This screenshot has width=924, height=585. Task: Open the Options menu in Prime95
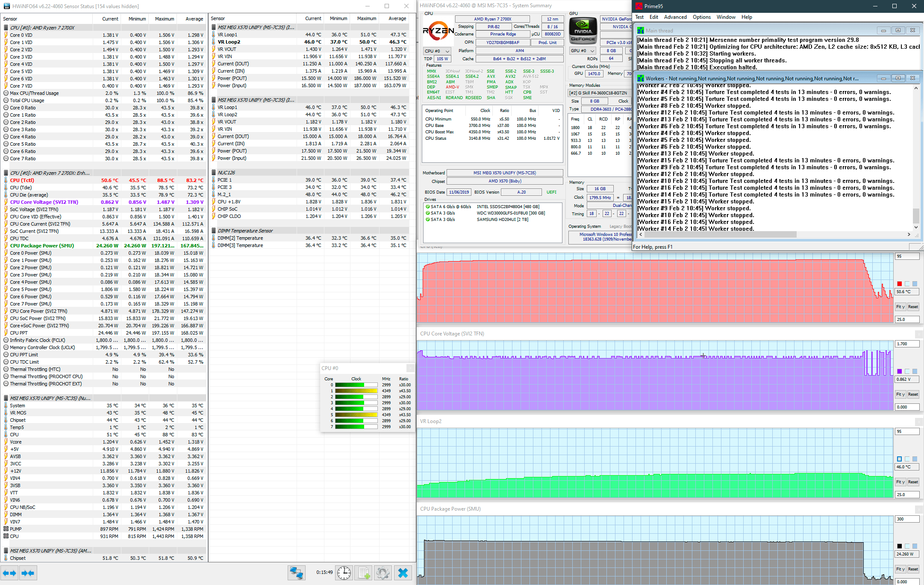click(x=701, y=17)
